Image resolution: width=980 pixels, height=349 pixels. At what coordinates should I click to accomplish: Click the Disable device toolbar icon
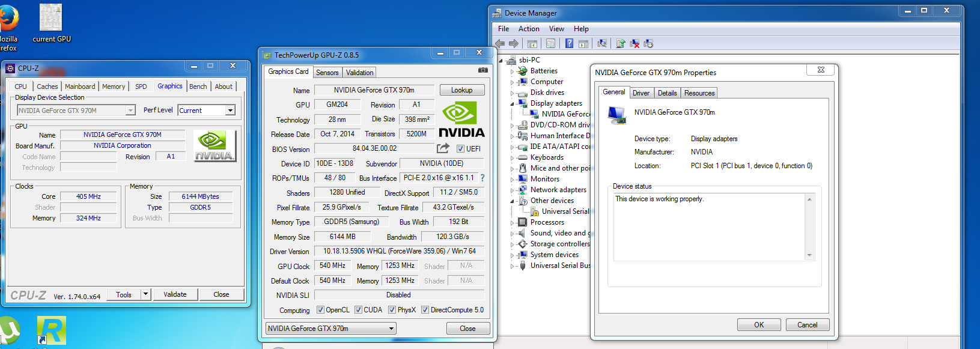coord(648,43)
